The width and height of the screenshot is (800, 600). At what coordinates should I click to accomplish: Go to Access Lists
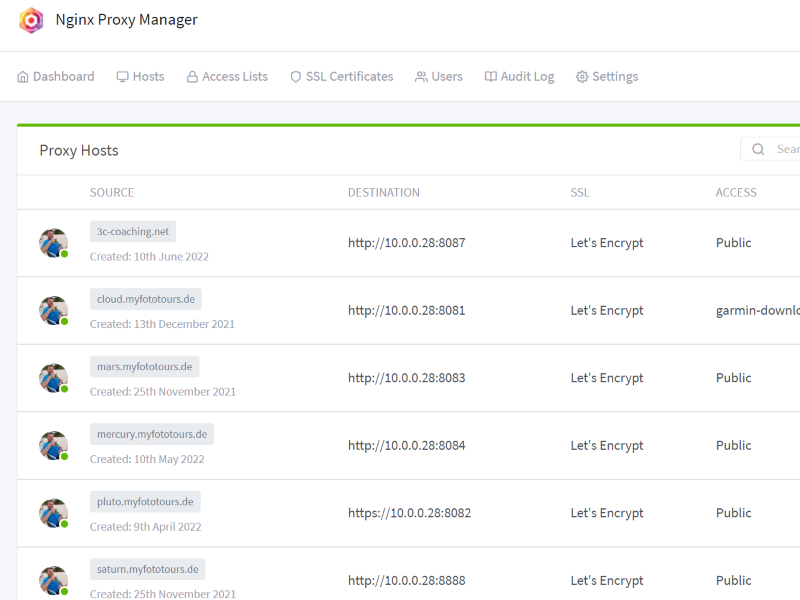pyautogui.click(x=227, y=77)
